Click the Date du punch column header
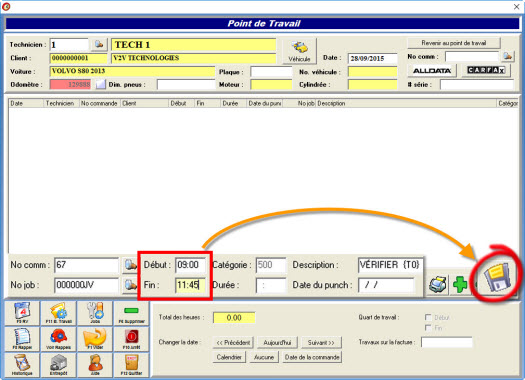This screenshot has height=380, width=525. click(265, 103)
